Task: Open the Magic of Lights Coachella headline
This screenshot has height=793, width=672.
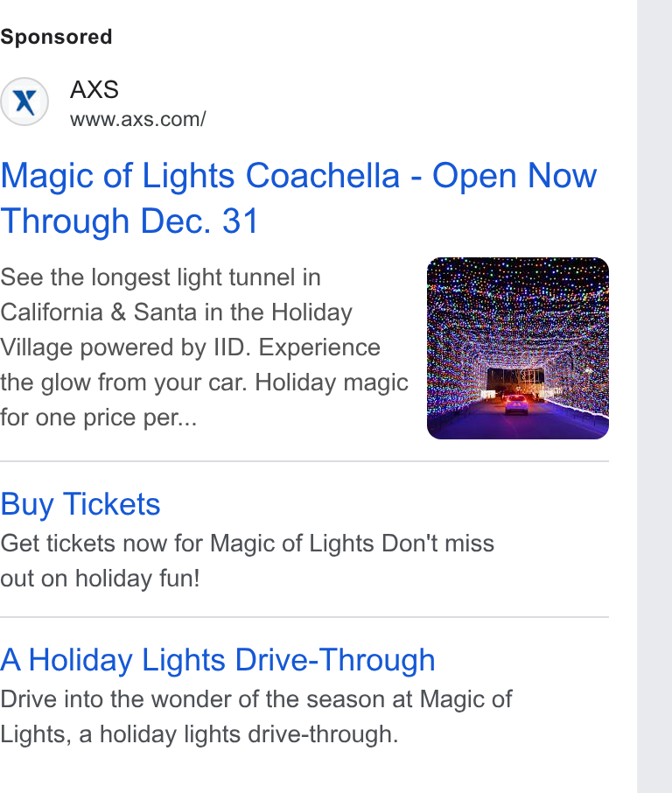Action: coord(298,198)
